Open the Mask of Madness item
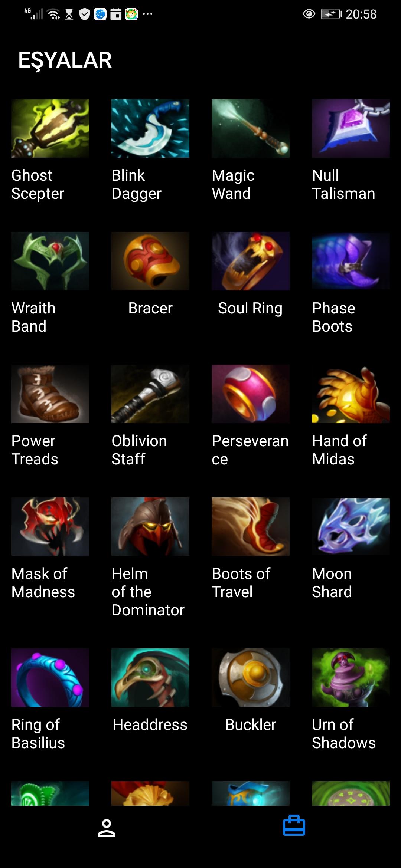 click(x=50, y=527)
